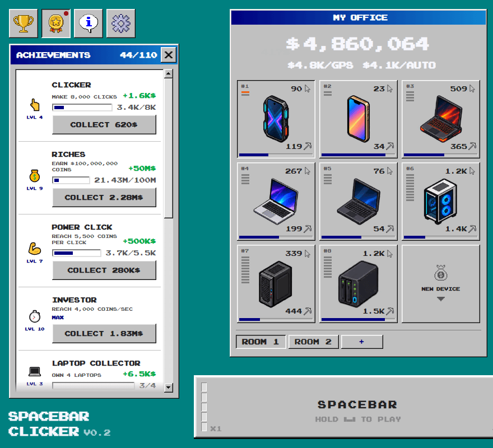Collect 1.83M$ Investor reward
The image size is (493, 448).
(104, 334)
